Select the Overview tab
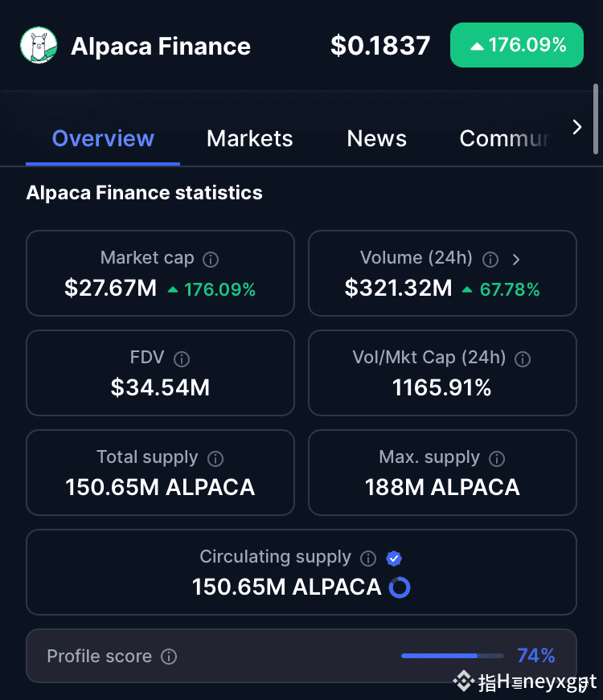This screenshot has width=603, height=700. [103, 138]
